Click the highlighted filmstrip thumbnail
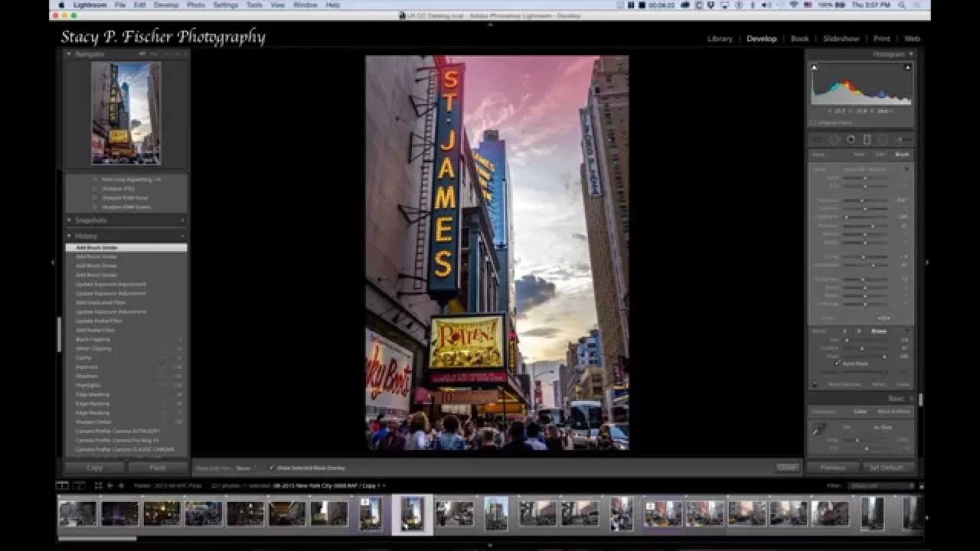The width and height of the screenshot is (980, 551). pos(413,514)
